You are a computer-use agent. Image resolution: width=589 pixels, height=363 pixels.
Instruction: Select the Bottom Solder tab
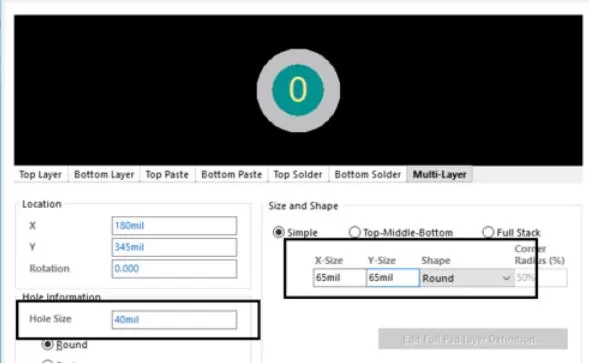[368, 174]
